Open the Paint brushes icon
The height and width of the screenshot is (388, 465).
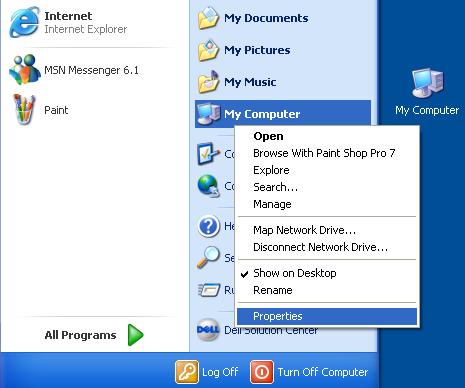pos(24,109)
